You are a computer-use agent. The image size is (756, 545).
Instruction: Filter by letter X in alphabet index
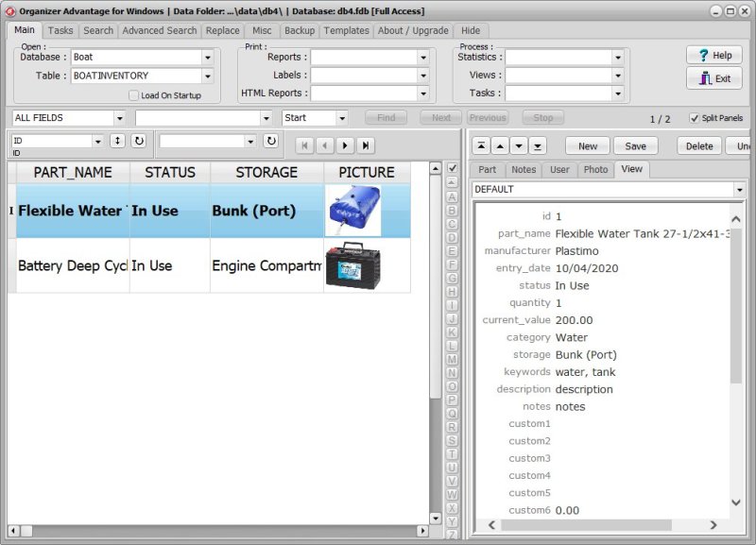pyautogui.click(x=452, y=508)
